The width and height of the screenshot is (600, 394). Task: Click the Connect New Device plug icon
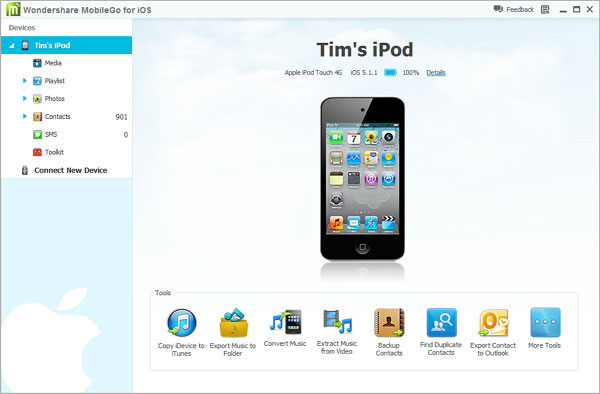coord(25,170)
